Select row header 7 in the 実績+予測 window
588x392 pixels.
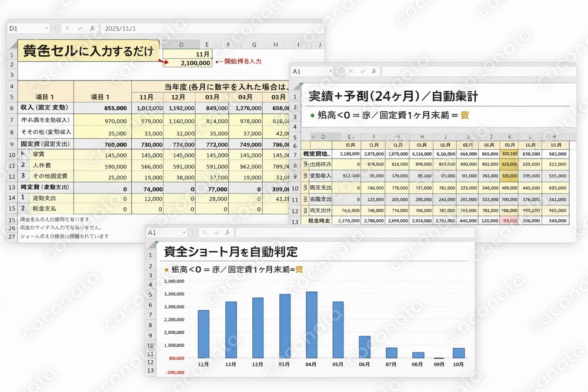coord(295,155)
